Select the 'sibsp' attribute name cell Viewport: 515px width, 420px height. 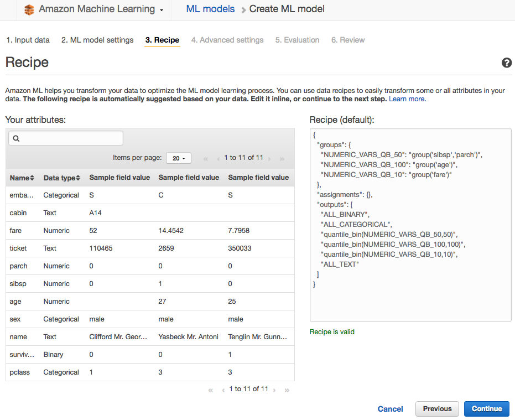pos(18,284)
